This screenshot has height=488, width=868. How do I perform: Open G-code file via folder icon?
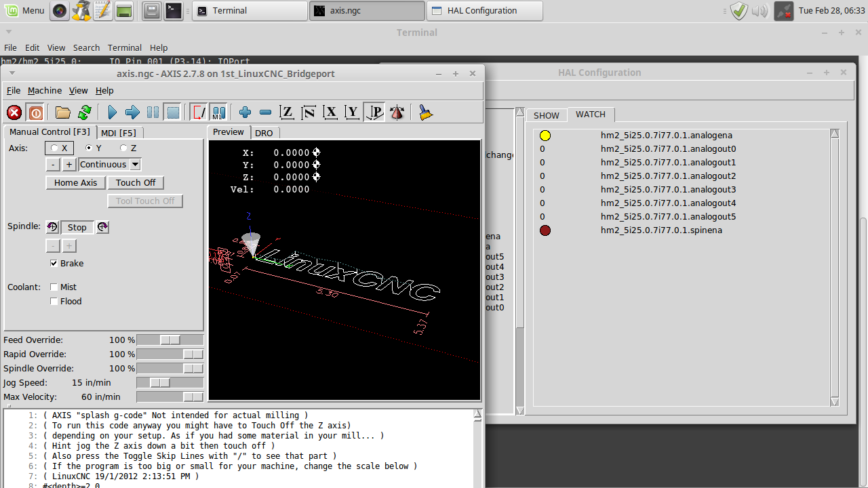click(x=63, y=113)
